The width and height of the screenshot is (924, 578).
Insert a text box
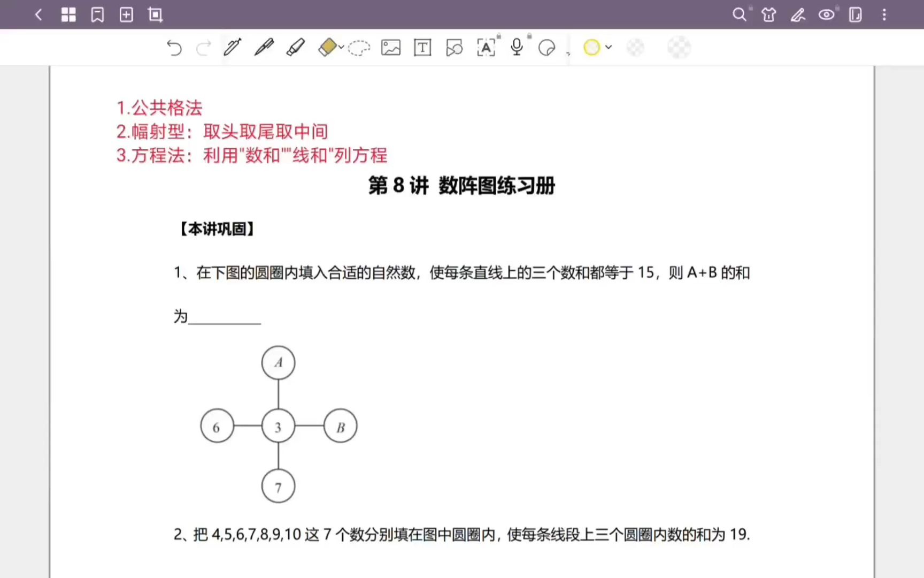click(x=422, y=48)
